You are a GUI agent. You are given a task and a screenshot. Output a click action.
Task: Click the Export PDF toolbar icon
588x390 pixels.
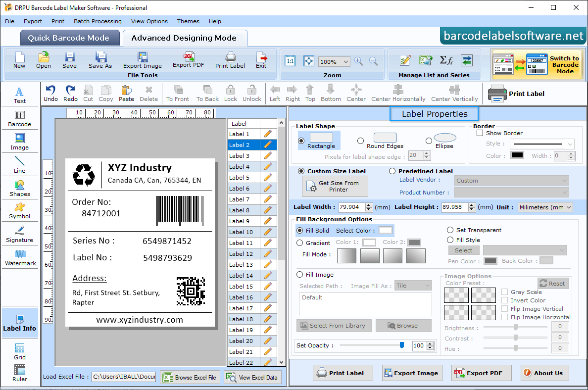coord(188,60)
